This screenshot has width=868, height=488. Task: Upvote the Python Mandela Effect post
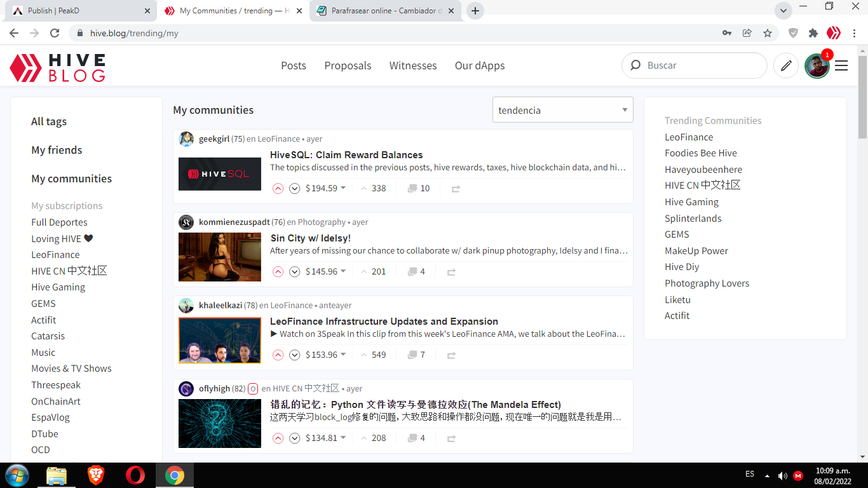tap(278, 438)
